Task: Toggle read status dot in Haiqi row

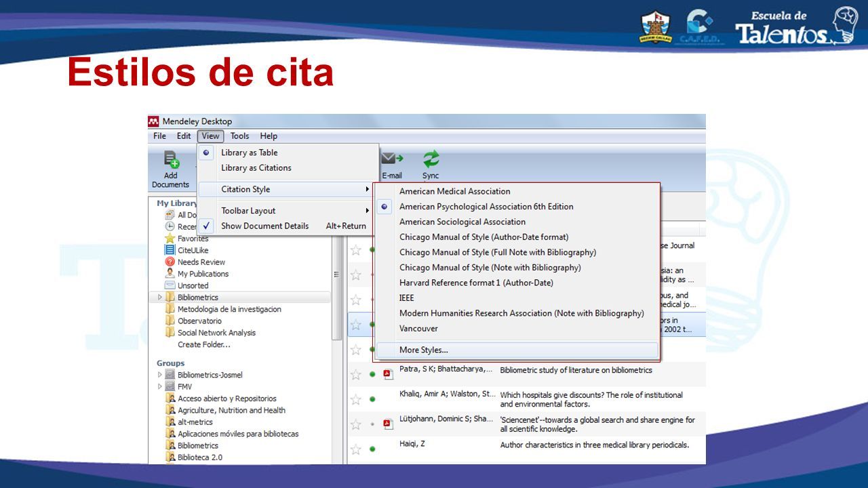Action: point(372,449)
